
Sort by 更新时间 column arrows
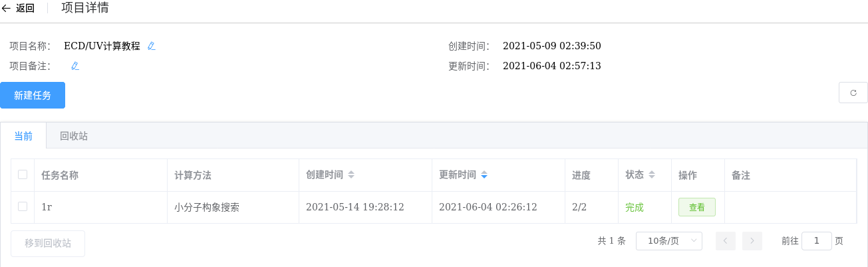(484, 175)
